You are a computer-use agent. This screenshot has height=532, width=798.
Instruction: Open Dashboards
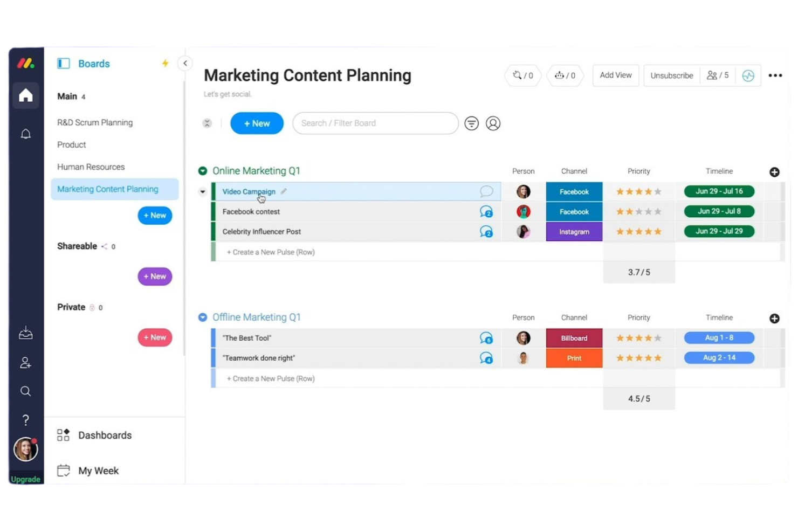[94, 435]
